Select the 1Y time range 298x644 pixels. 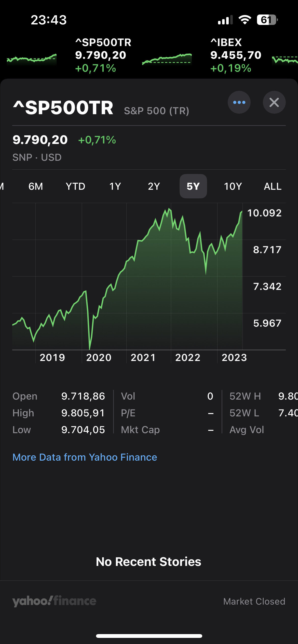tap(115, 186)
